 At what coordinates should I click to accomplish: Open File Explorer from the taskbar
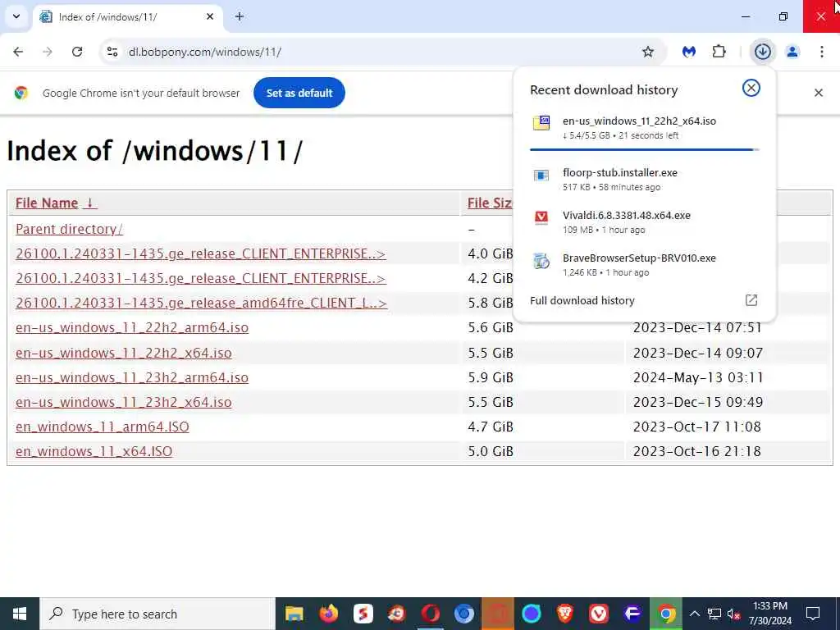(294, 614)
